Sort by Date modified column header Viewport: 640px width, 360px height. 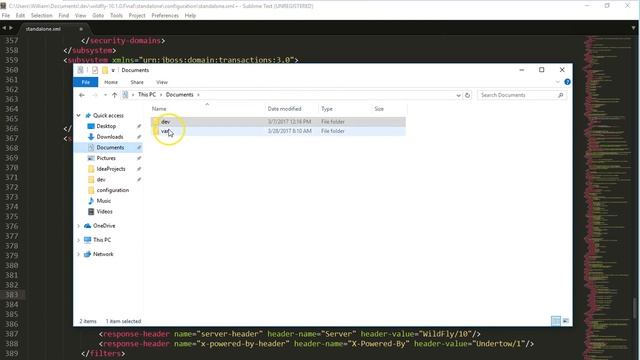tap(291, 109)
